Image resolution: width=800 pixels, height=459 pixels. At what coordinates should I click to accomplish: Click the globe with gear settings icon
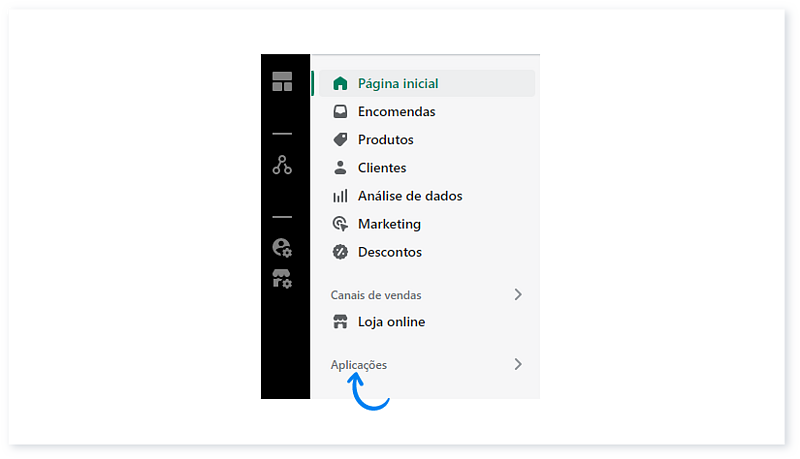(282, 248)
